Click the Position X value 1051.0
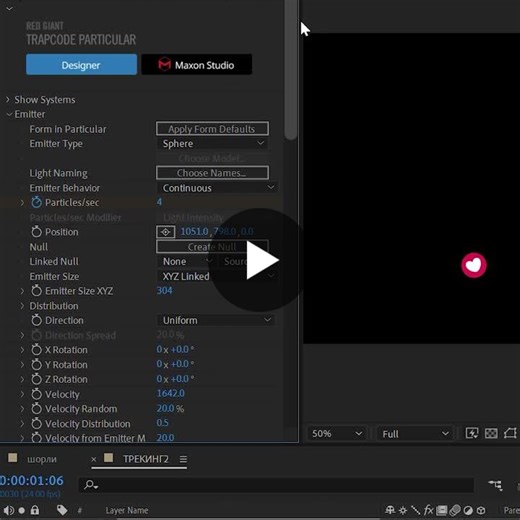 [x=194, y=231]
